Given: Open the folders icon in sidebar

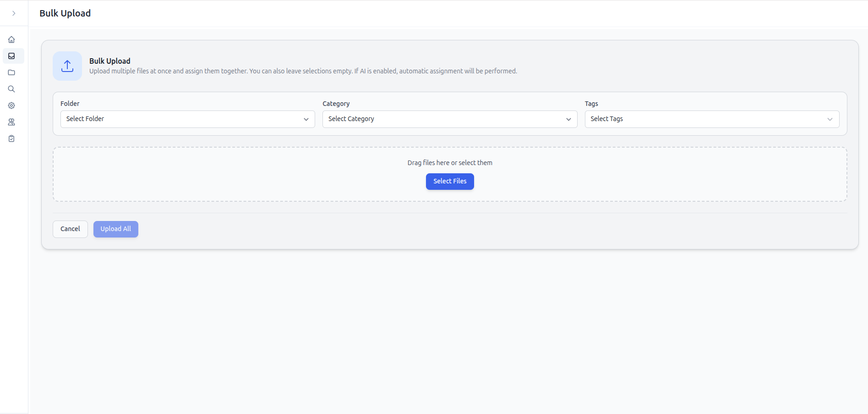Looking at the screenshot, I should click(x=11, y=72).
